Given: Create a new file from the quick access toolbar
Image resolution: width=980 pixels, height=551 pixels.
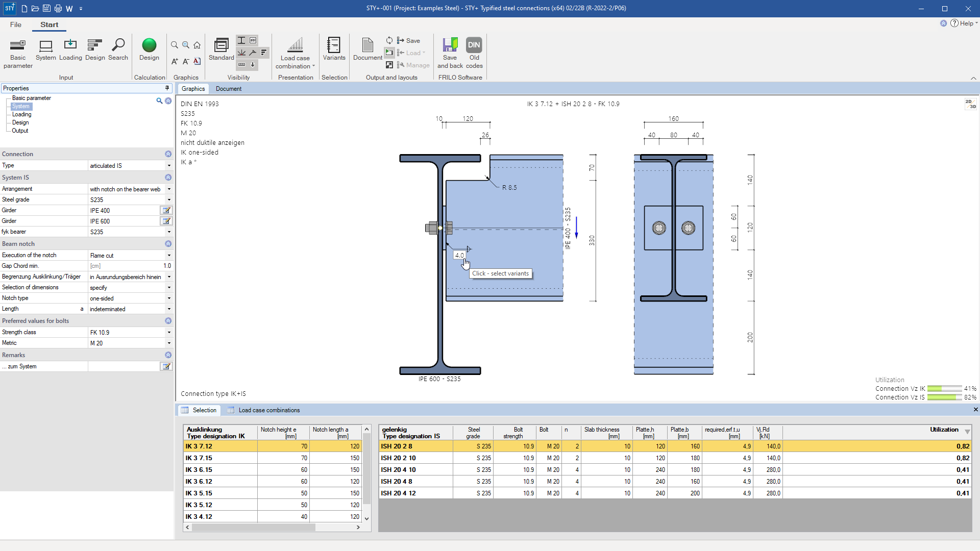Looking at the screenshot, I should tap(24, 8).
